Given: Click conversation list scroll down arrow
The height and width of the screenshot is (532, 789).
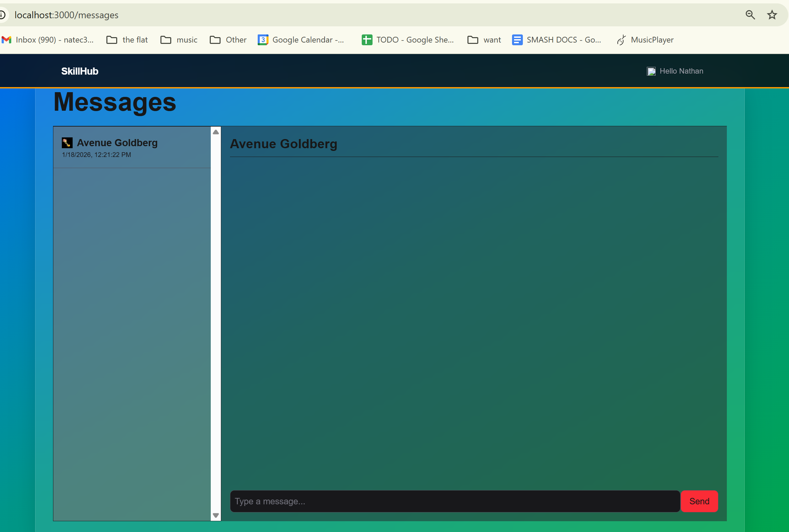Looking at the screenshot, I should pos(215,515).
